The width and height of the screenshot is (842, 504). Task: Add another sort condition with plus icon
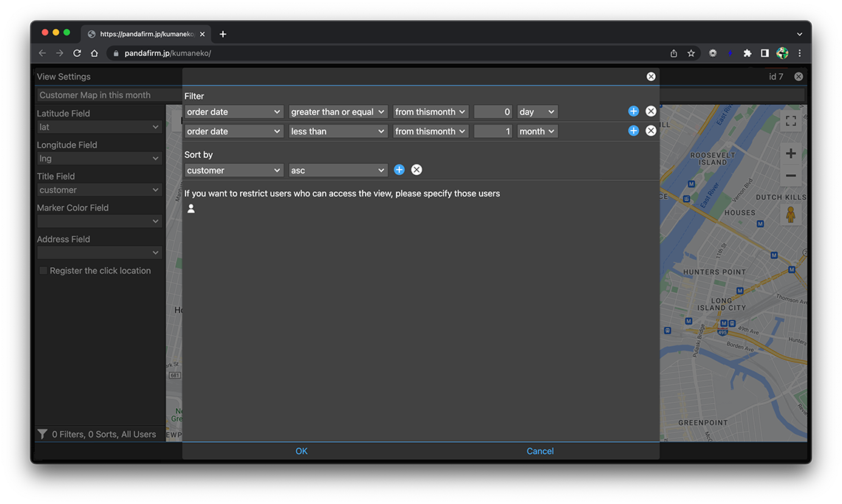(x=399, y=170)
